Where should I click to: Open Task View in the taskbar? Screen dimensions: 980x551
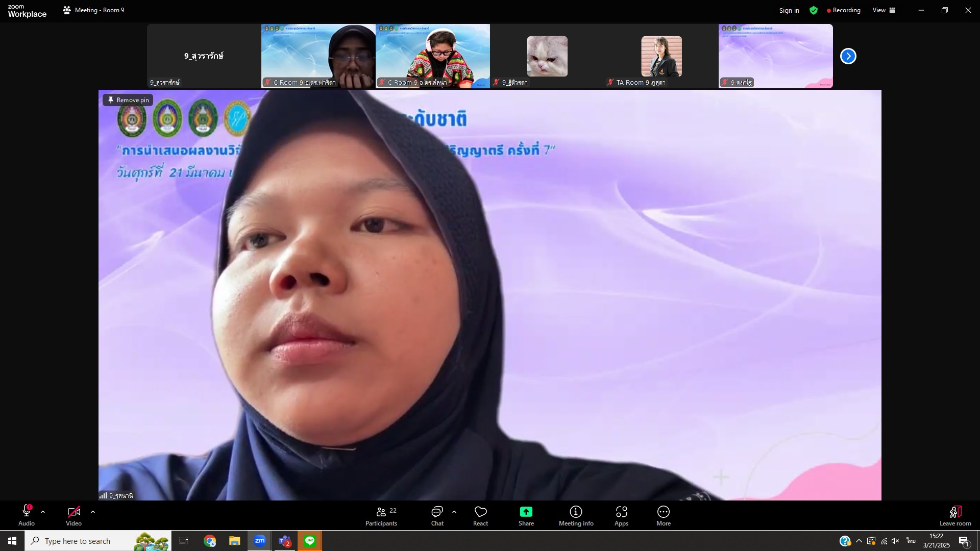click(184, 541)
